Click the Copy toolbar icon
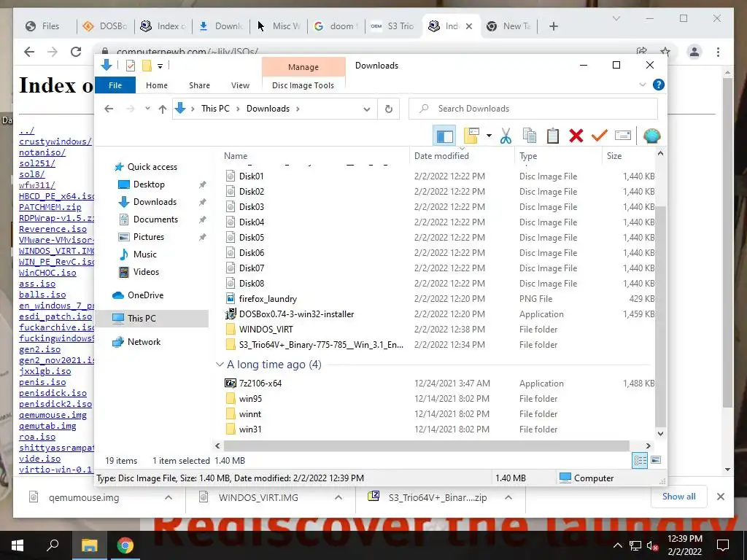The width and height of the screenshot is (747, 560). point(530,136)
